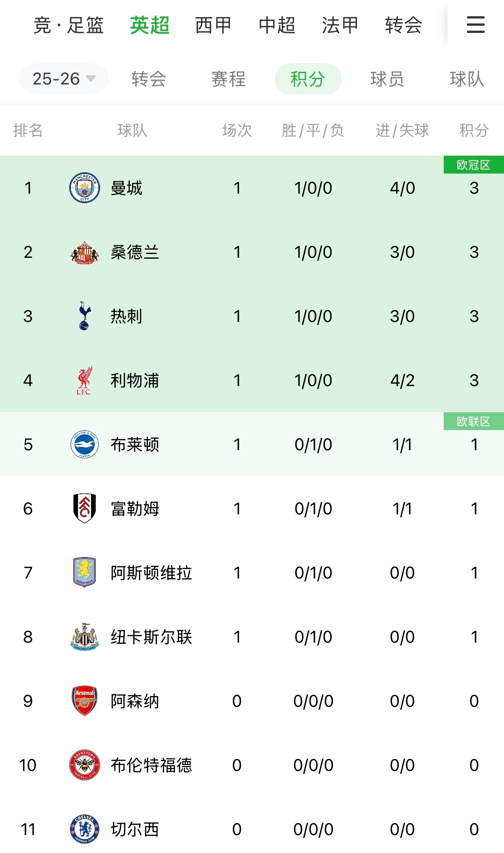The image size is (504, 853).
Task: Open the 赛程 schedule tab
Action: 228,79
